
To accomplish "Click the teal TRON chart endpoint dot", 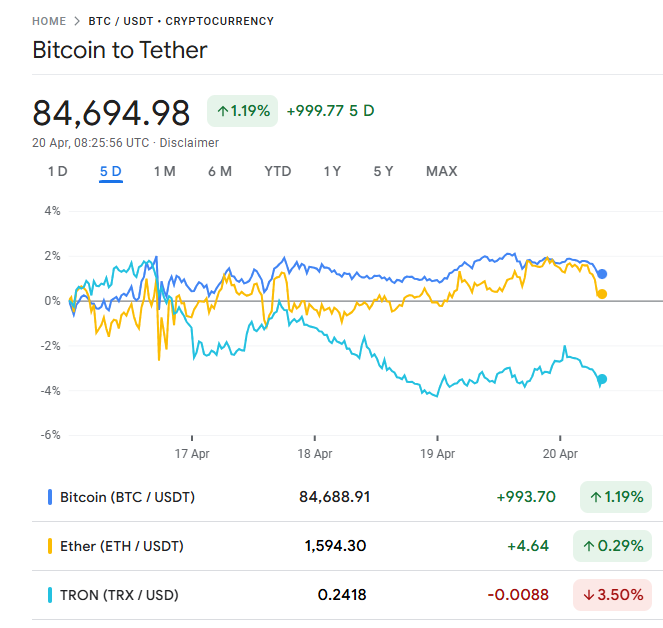I will (602, 379).
